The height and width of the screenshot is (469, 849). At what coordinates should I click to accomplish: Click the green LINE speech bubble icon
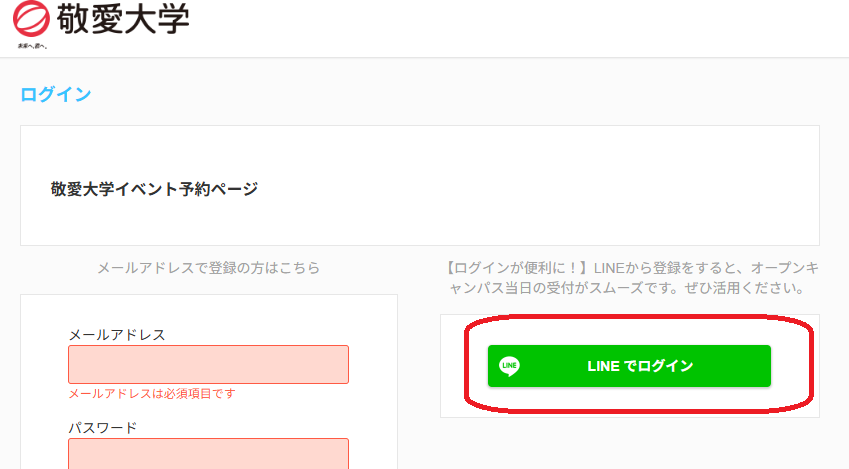(510, 366)
